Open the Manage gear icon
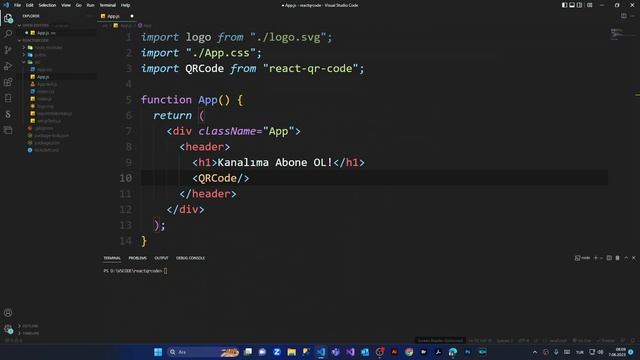Viewport: 640px width, 360px height. [8, 329]
